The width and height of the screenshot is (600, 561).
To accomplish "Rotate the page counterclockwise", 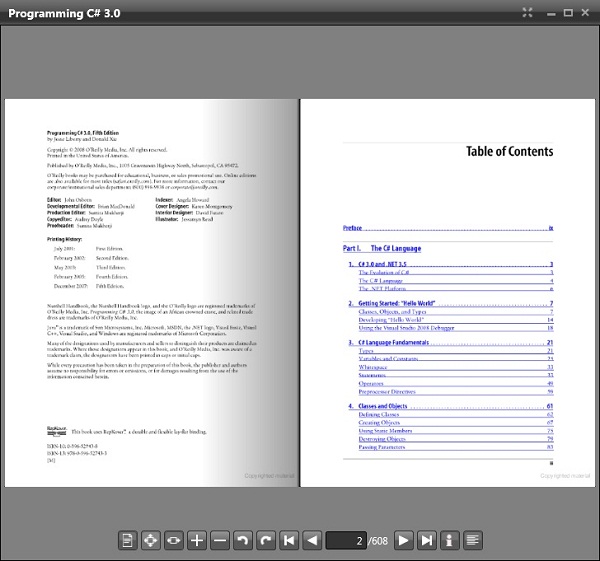I will point(243,540).
